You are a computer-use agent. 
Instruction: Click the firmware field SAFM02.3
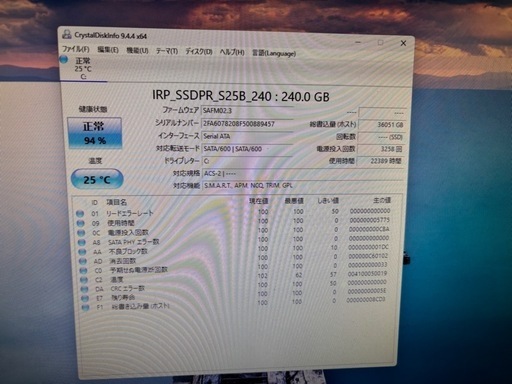point(247,110)
